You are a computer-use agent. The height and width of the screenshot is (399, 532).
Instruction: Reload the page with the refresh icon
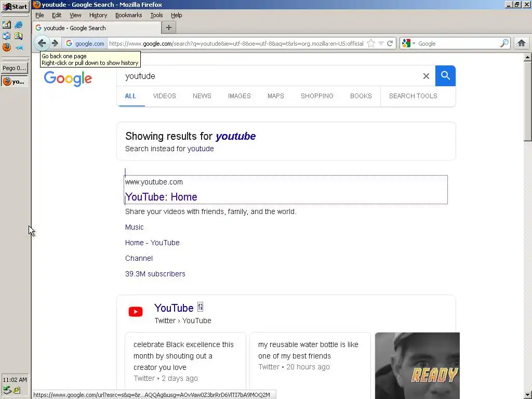click(390, 43)
